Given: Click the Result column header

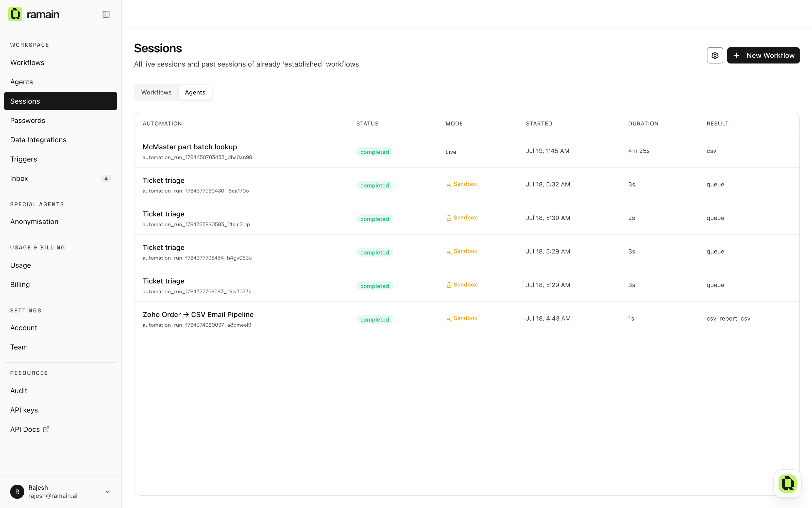Looking at the screenshot, I should [x=717, y=124].
